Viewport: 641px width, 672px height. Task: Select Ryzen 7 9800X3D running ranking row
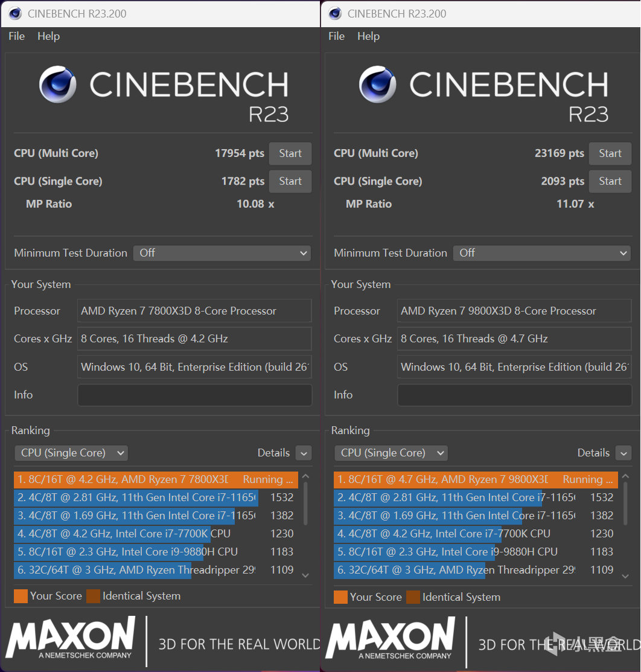(476, 479)
